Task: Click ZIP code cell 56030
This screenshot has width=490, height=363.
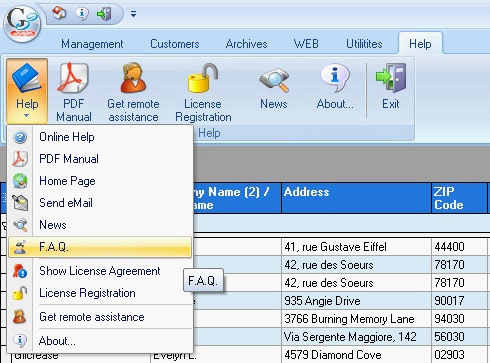Action: click(x=459, y=337)
